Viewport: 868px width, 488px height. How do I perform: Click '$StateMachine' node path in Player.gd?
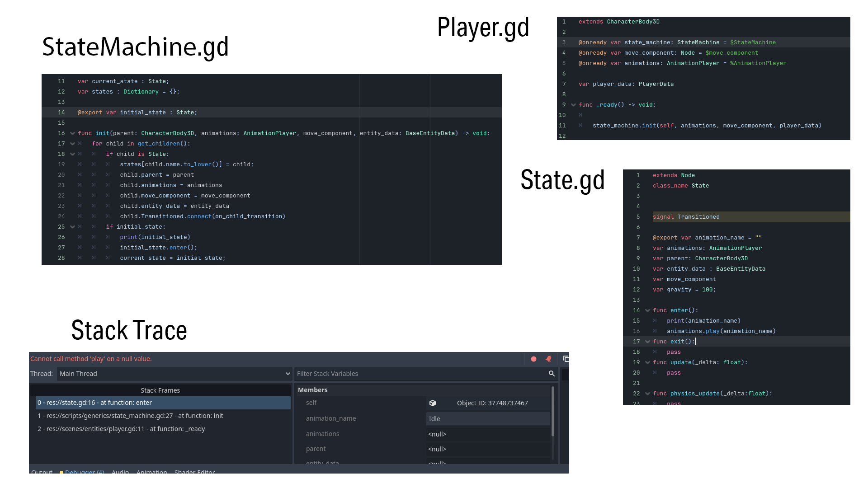click(753, 42)
